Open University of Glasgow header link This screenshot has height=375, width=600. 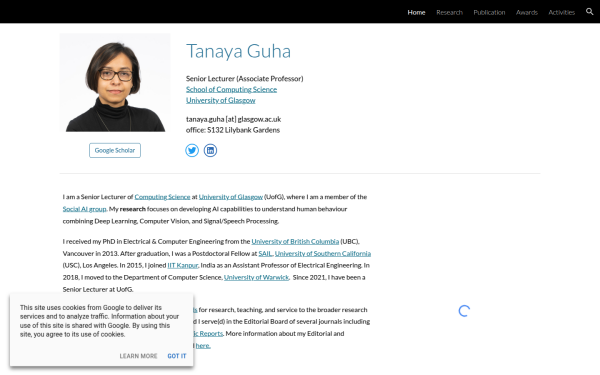pyautogui.click(x=220, y=100)
